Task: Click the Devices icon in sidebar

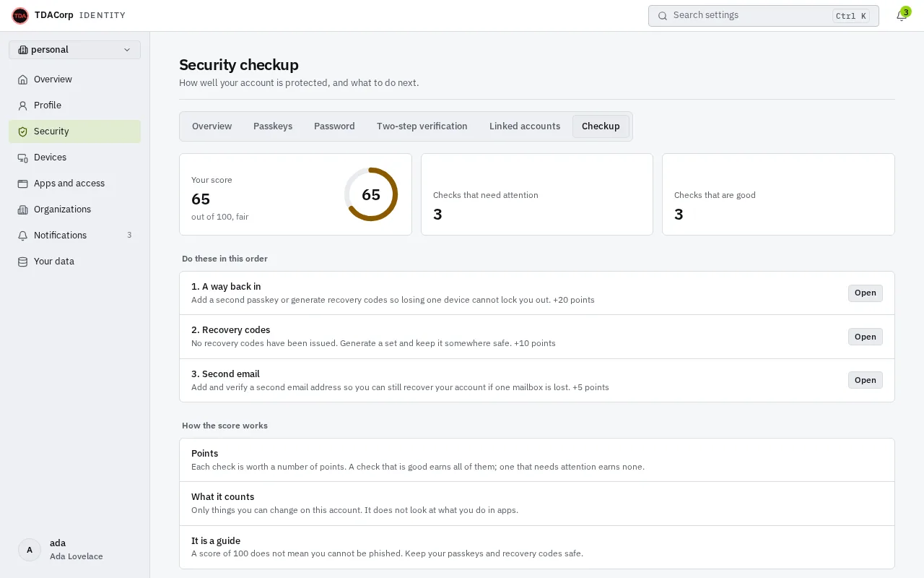Action: (22, 158)
